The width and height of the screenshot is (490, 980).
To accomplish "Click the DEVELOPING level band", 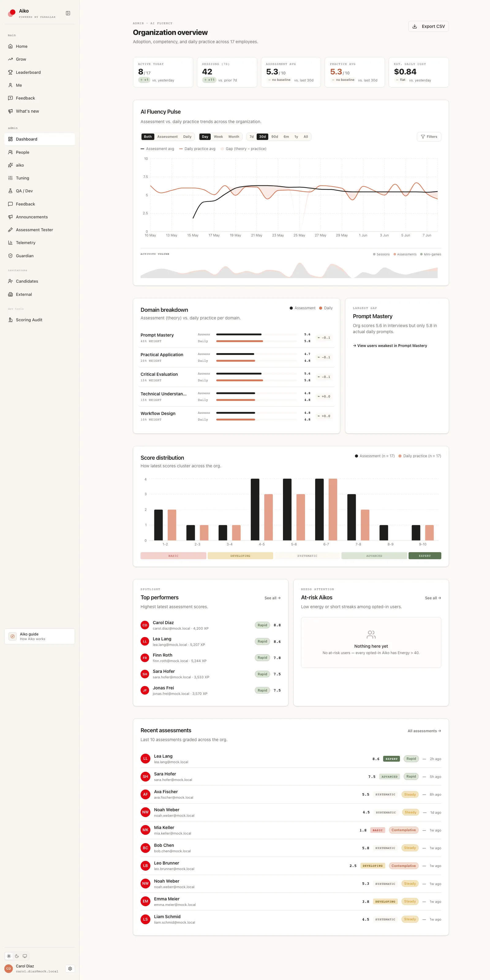I will (240, 556).
